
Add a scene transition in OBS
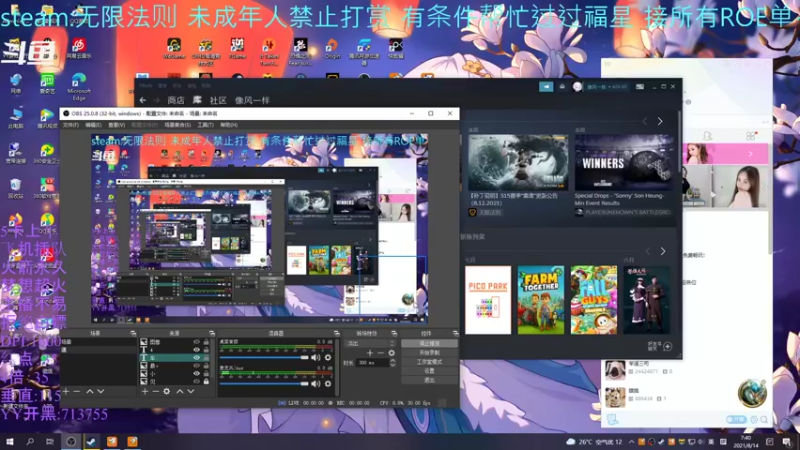click(370, 353)
